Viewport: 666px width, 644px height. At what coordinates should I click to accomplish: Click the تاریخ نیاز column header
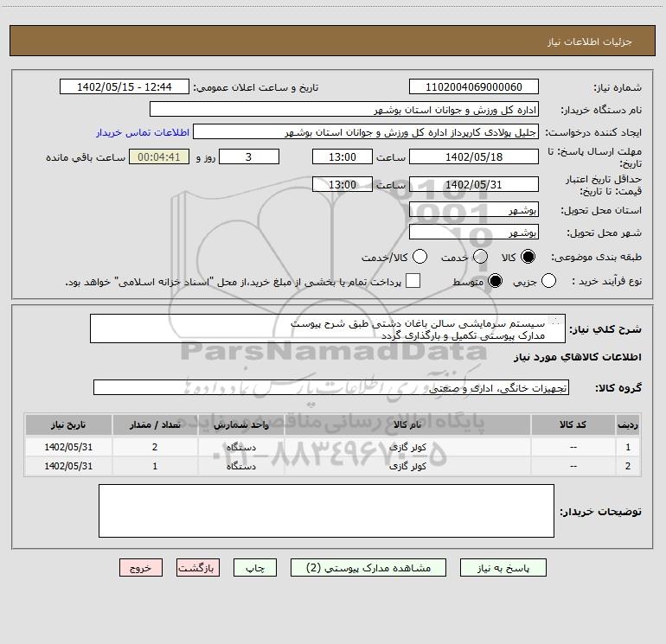tap(68, 425)
